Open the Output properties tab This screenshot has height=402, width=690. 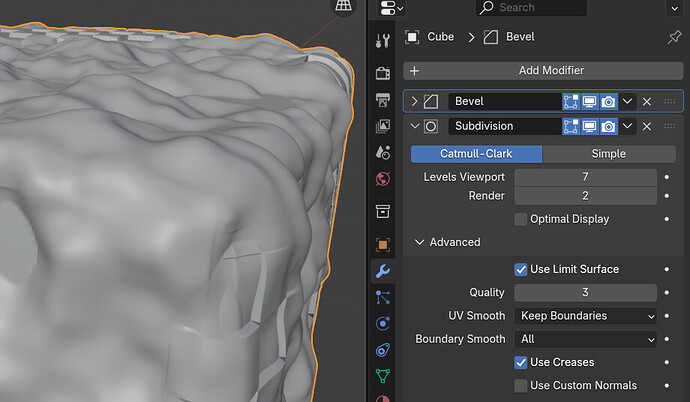pos(382,99)
